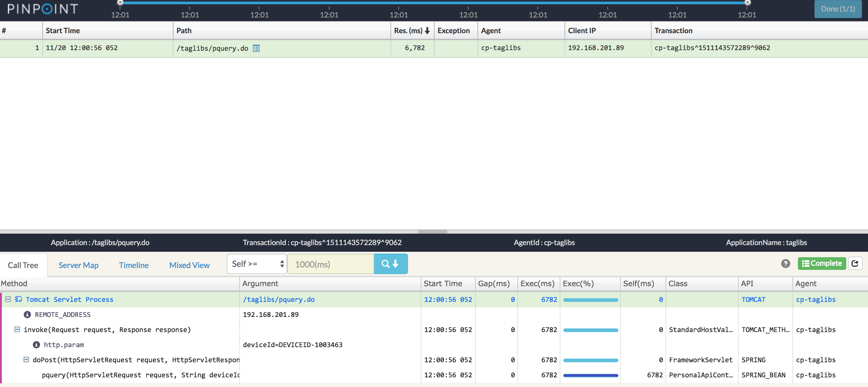Click the transaction detail list icon beside /taglibs/pquery.do

pyautogui.click(x=256, y=49)
